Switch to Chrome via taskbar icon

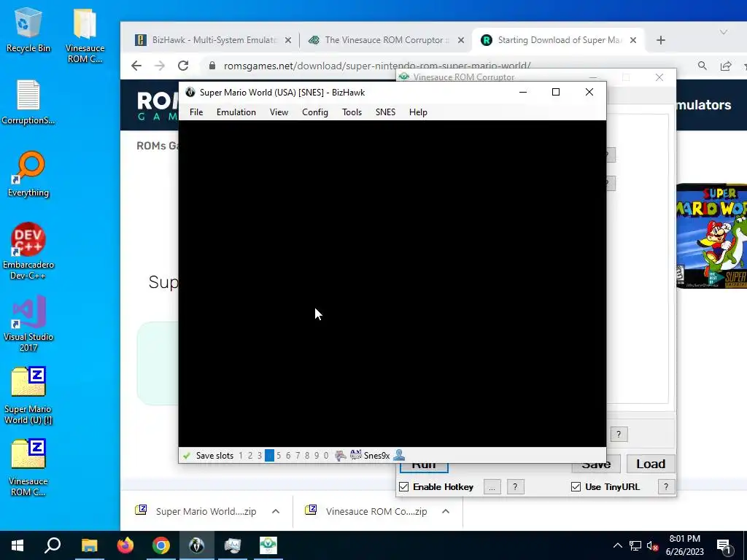pyautogui.click(x=161, y=545)
